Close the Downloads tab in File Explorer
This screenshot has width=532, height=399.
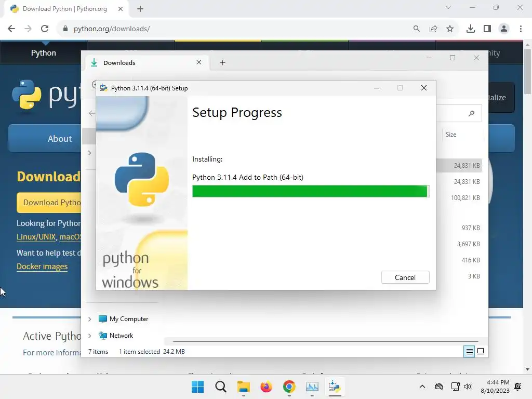(x=199, y=62)
